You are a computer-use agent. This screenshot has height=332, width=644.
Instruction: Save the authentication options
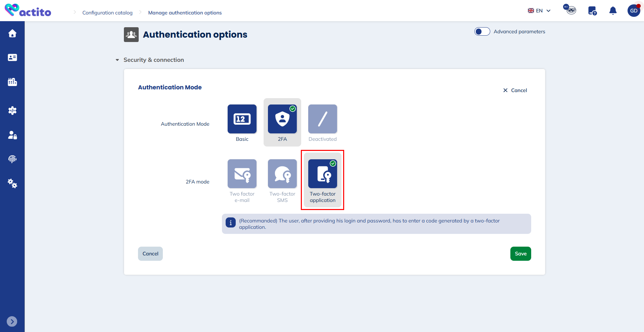pos(520,253)
